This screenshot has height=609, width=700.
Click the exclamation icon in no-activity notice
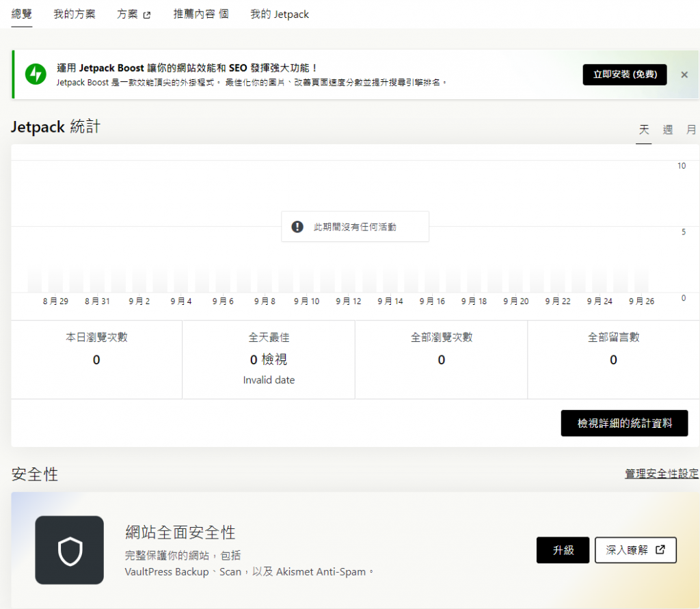[297, 227]
